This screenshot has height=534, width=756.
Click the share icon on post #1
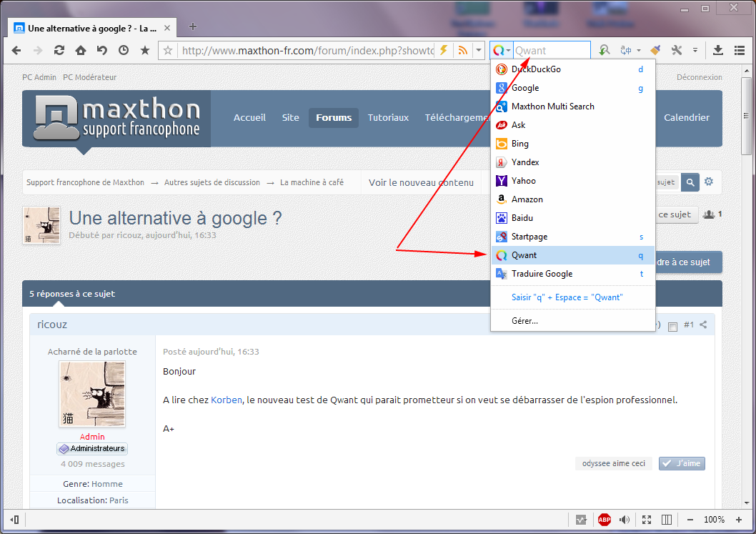tap(703, 325)
